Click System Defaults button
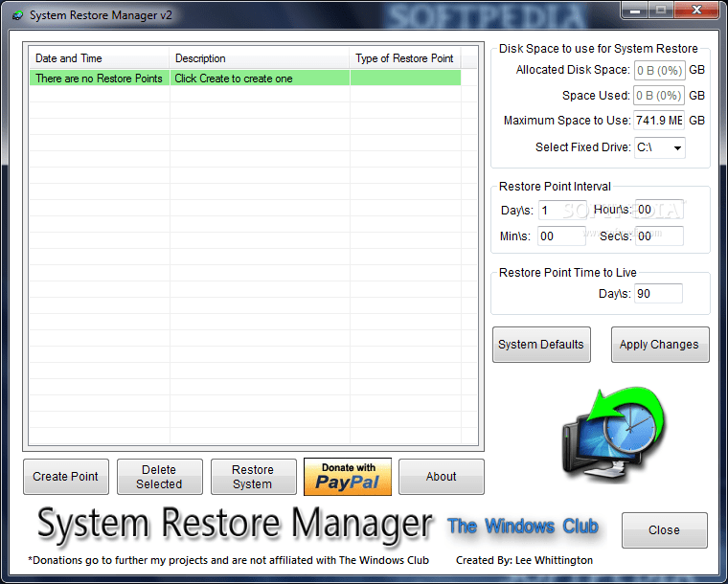Viewport: 728px width, 584px height. click(x=541, y=345)
